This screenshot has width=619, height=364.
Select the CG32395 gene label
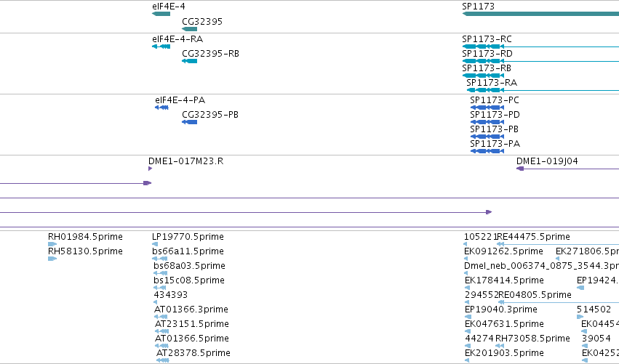tap(202, 22)
